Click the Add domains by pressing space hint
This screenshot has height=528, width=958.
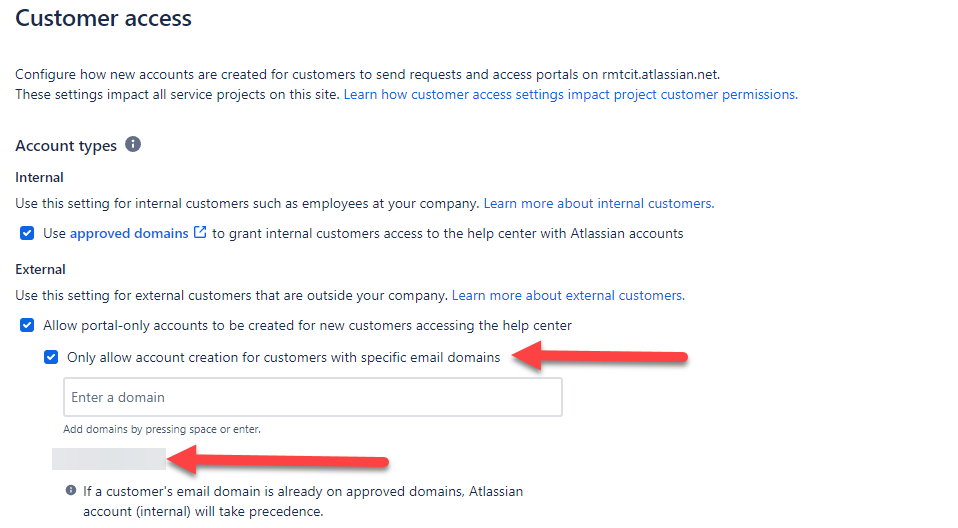click(x=162, y=429)
